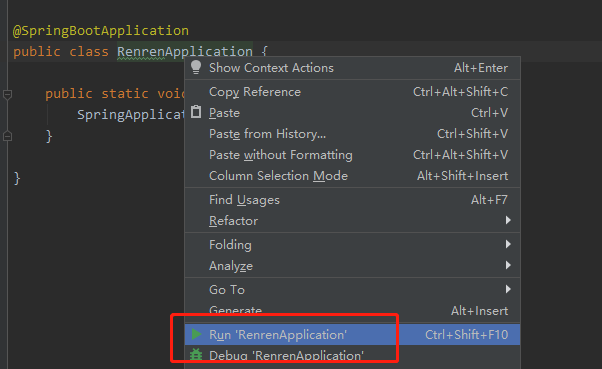602x369 pixels.
Task: Click the fold end marker at closing brace
Action: (x=7, y=136)
